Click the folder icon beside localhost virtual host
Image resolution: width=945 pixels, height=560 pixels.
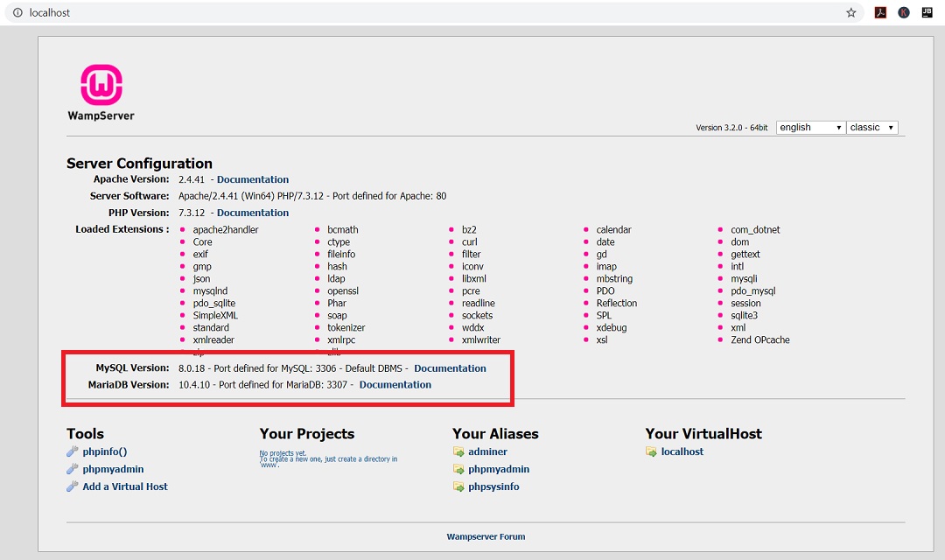tap(652, 451)
